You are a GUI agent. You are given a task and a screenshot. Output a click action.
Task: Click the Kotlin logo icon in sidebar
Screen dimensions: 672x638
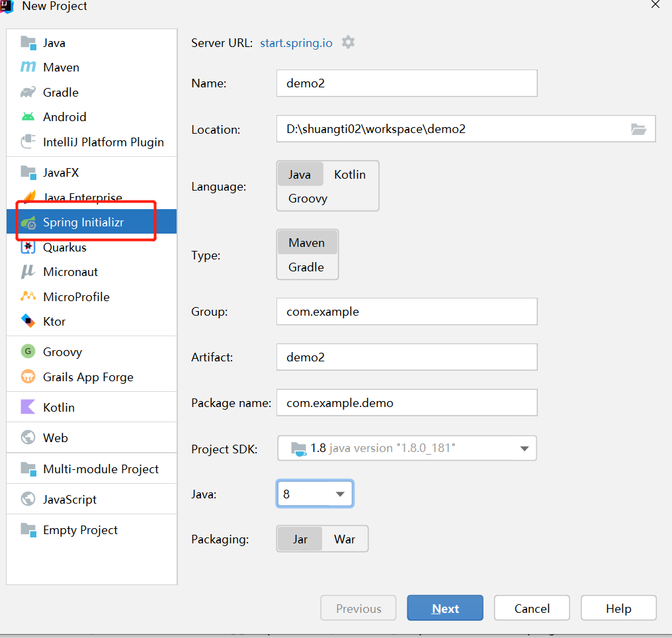tap(28, 408)
